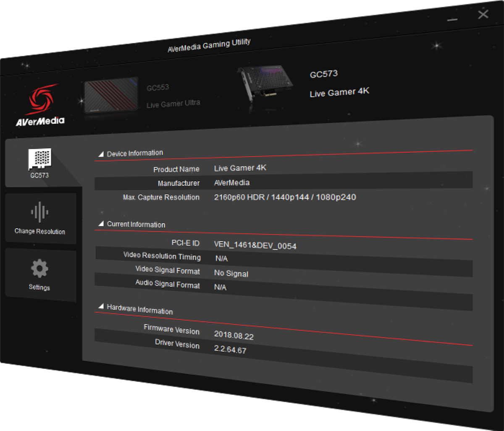Viewport: 504px width, 431px height.
Task: Collapse the Hardware Information section
Action: coord(101,307)
